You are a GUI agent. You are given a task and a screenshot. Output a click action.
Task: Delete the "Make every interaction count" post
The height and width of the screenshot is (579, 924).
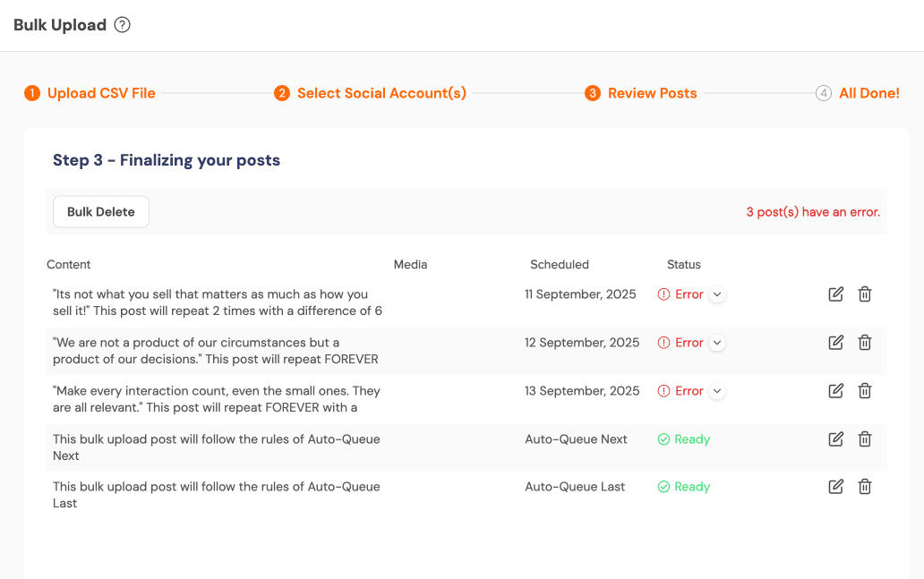pyautogui.click(x=864, y=390)
